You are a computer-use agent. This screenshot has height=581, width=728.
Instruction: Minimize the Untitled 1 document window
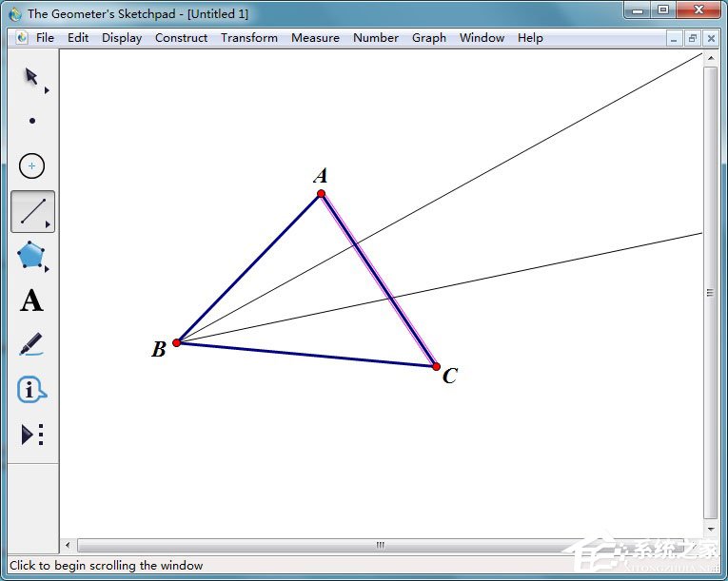[x=674, y=39]
